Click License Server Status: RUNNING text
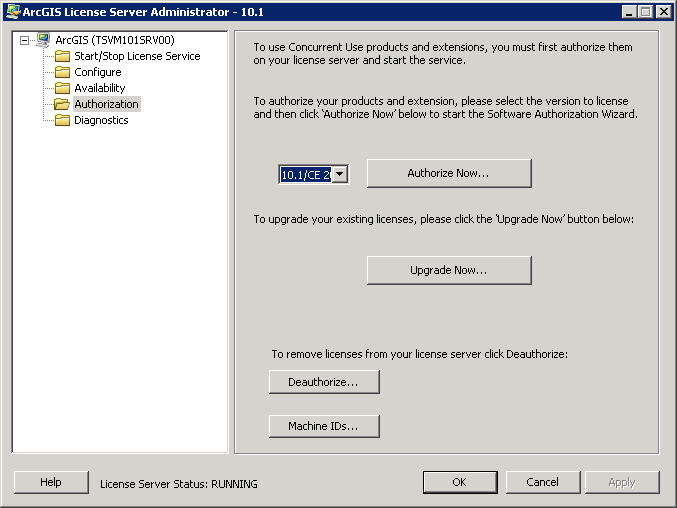The image size is (677, 508). pos(179,484)
